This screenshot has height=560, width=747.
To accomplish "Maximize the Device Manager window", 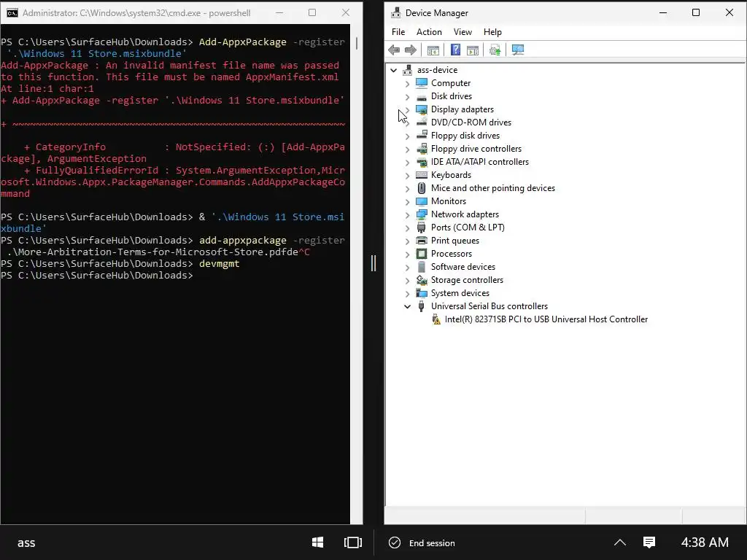I will (695, 13).
